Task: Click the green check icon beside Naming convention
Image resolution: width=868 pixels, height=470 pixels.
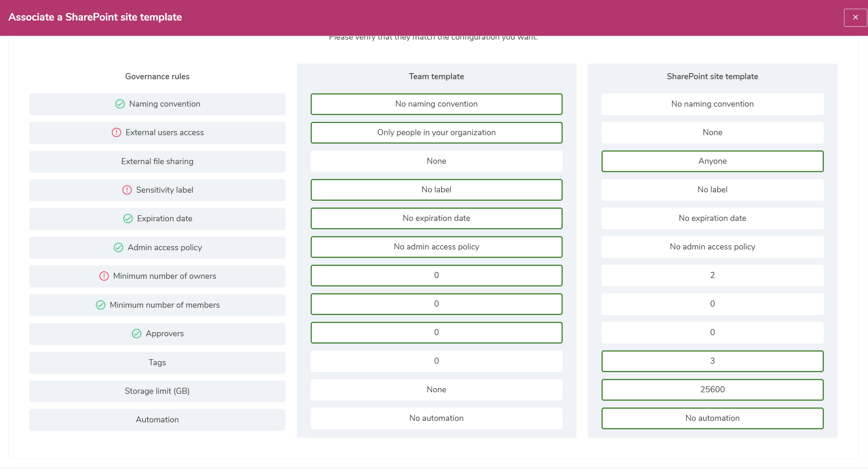Action: click(120, 104)
